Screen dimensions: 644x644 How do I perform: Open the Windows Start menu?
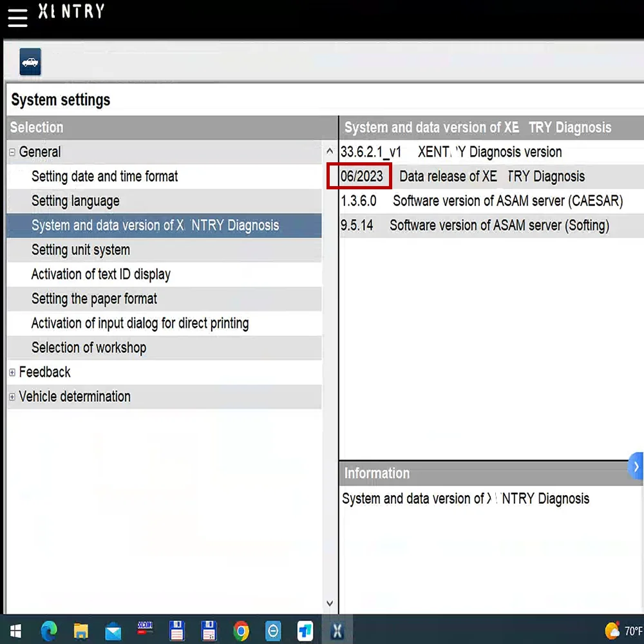[15, 631]
